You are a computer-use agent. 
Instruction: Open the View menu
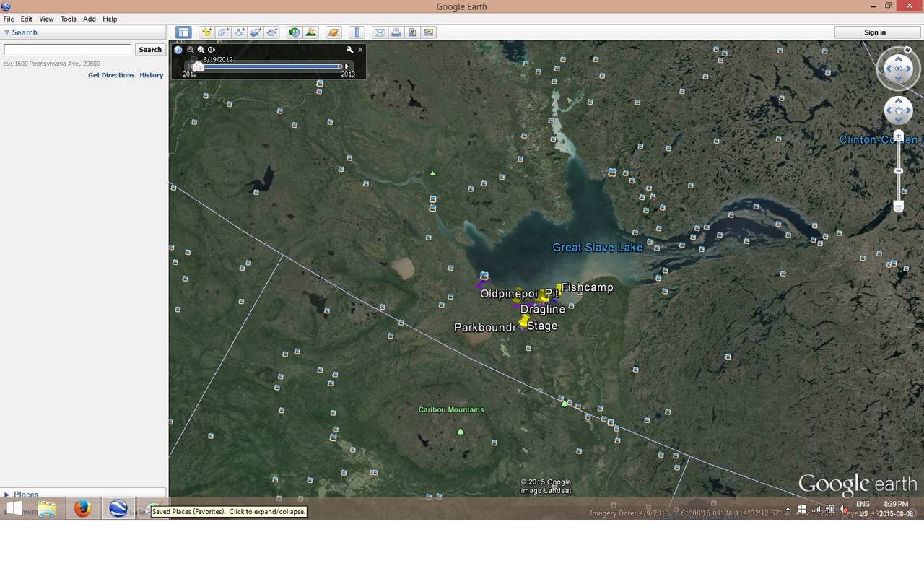(46, 19)
